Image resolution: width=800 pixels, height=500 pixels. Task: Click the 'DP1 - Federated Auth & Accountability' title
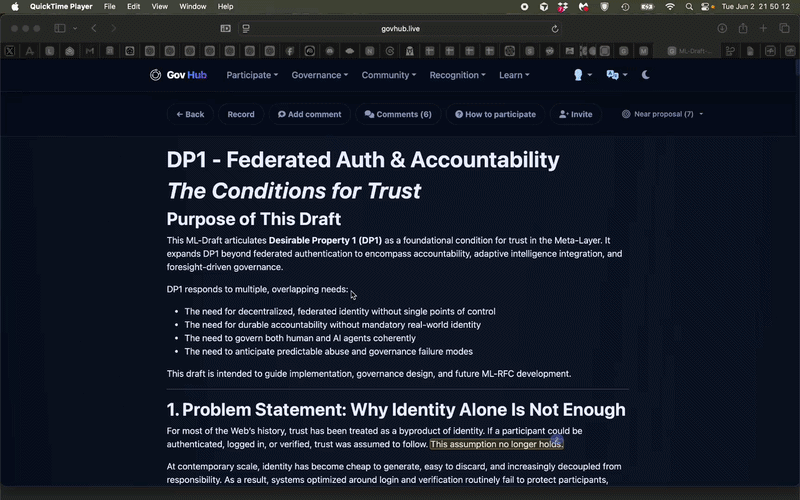click(x=363, y=160)
